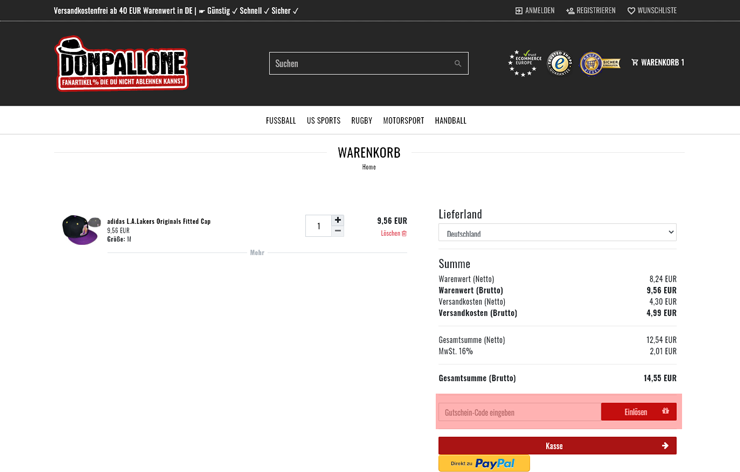
Task: Focus the Suchen search field
Action: (x=369, y=63)
